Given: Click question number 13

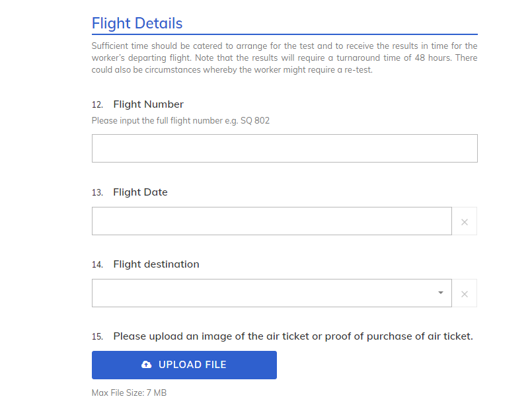Looking at the screenshot, I should pyautogui.click(x=97, y=193).
